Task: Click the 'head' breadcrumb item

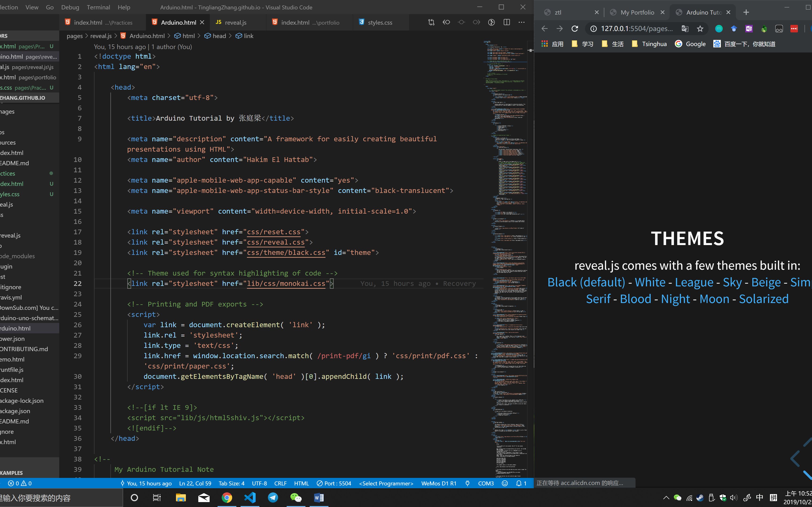Action: point(219,36)
